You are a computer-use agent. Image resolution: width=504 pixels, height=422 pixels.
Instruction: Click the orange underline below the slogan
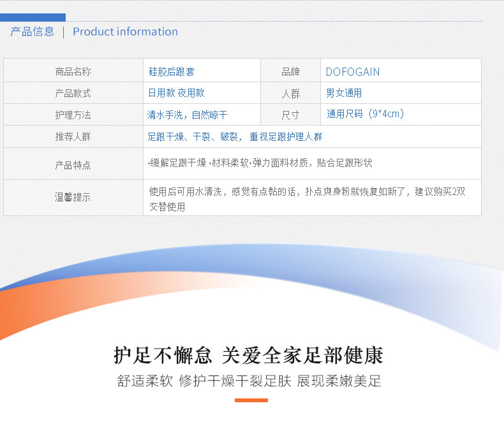click(251, 400)
